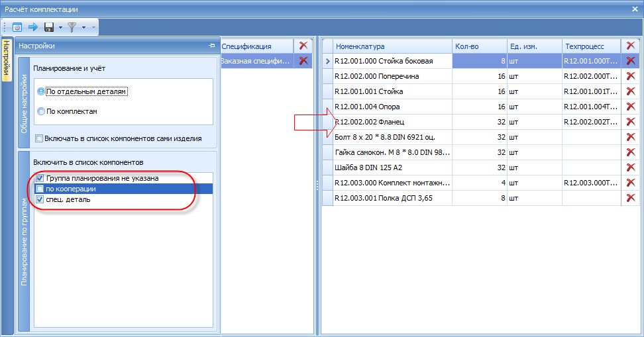Close the Расчёт комплектации window
This screenshot has width=644, height=337.
point(635,9)
